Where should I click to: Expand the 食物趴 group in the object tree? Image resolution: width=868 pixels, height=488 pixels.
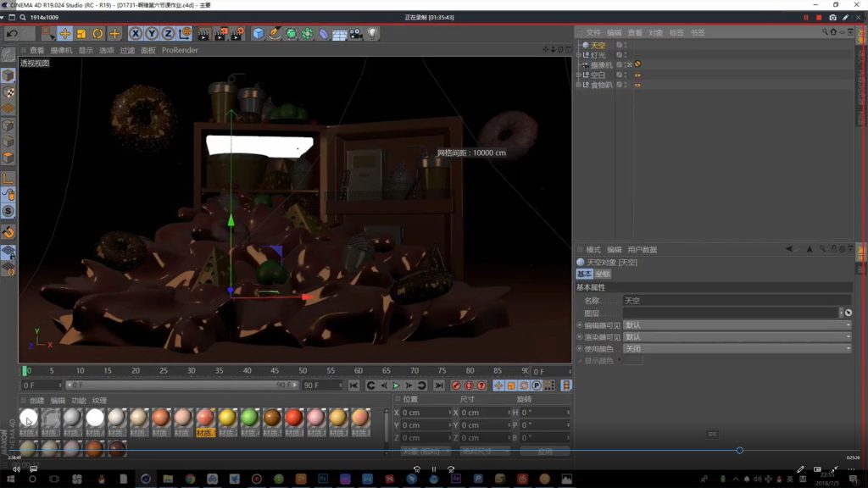579,85
